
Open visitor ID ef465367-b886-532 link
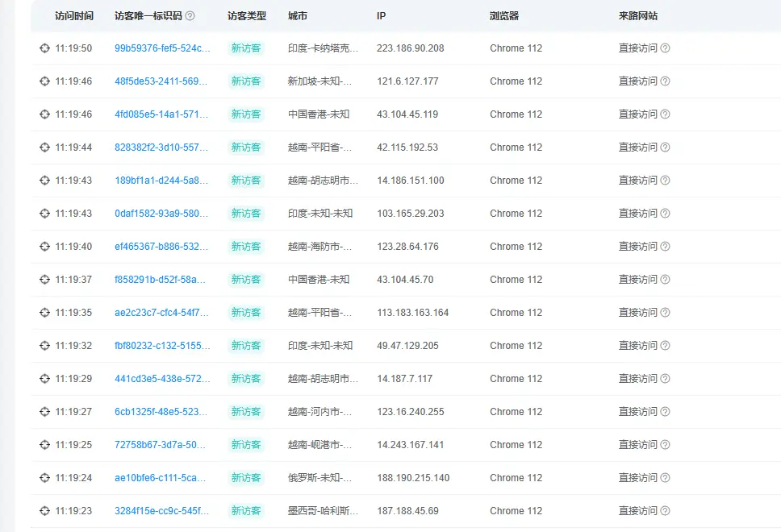coord(161,247)
